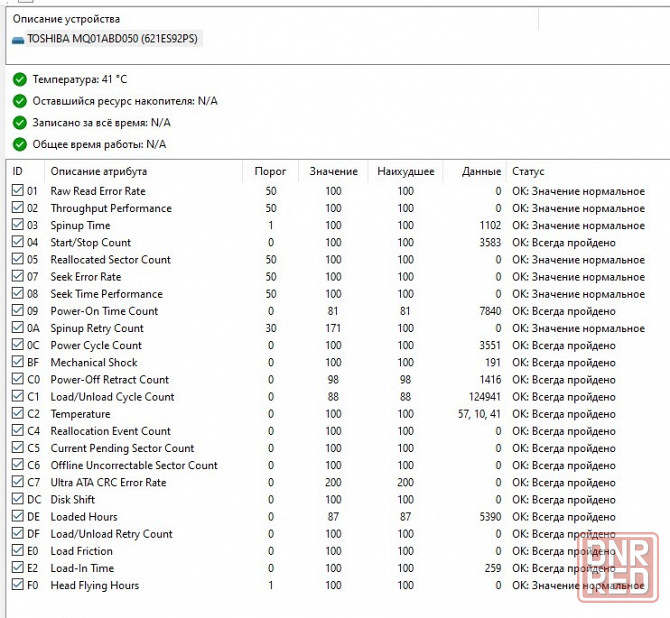Click green check icon beside Температура
Viewport: 670px width, 618px height.
click(20, 79)
